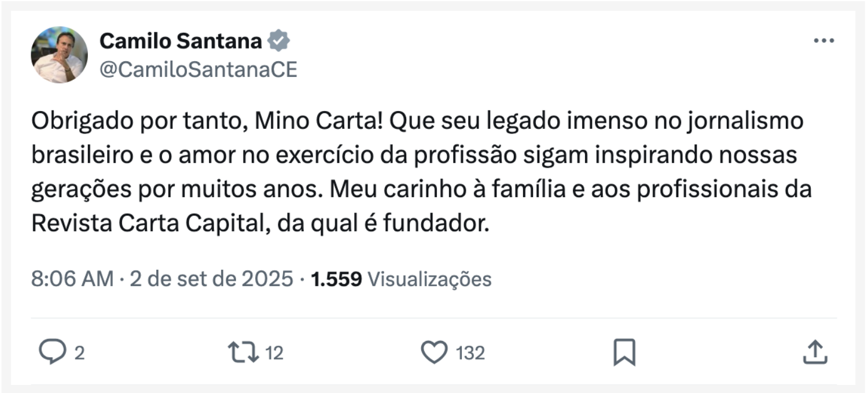Screen dimensions: 868x393
Task: Open the @CamiloSantanaCE handle link
Action: (198, 69)
